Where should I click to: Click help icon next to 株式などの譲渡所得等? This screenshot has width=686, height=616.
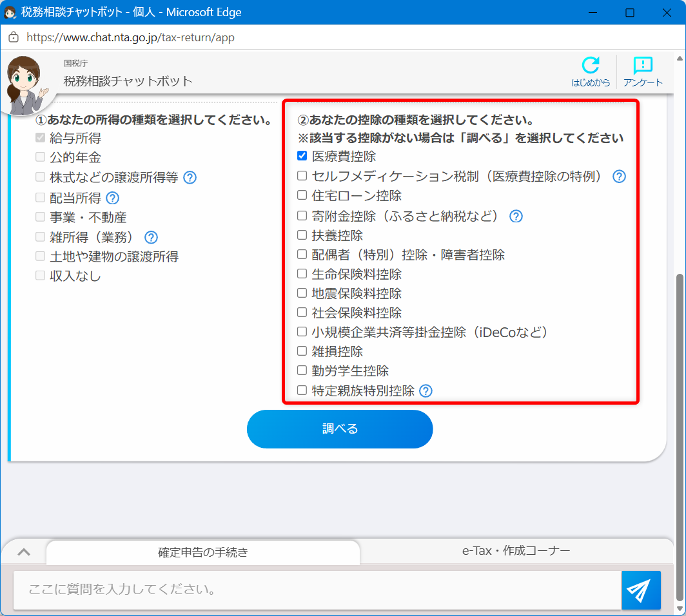click(x=190, y=177)
